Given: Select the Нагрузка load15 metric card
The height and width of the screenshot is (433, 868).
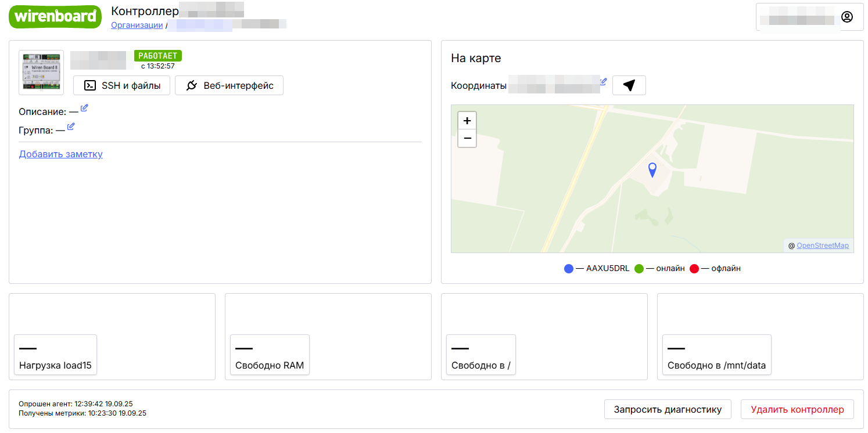Looking at the screenshot, I should pyautogui.click(x=55, y=355).
